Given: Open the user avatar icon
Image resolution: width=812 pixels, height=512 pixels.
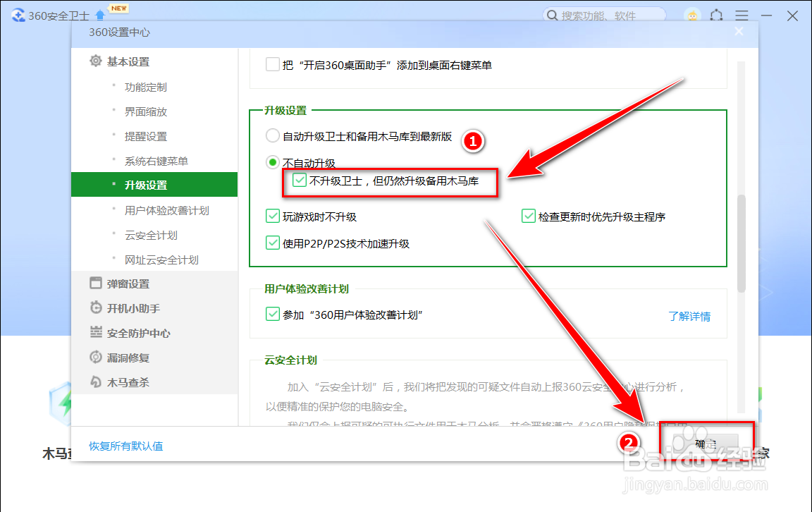Looking at the screenshot, I should coord(692,16).
